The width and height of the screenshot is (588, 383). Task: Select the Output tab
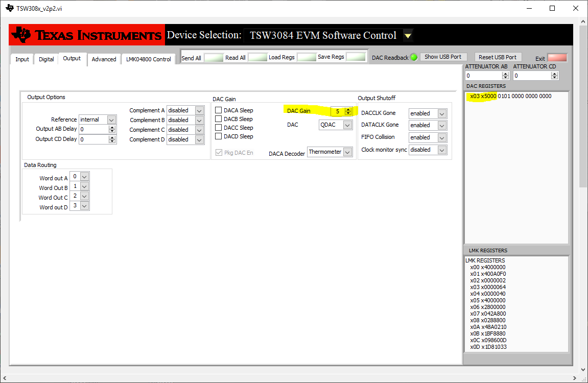(x=72, y=58)
